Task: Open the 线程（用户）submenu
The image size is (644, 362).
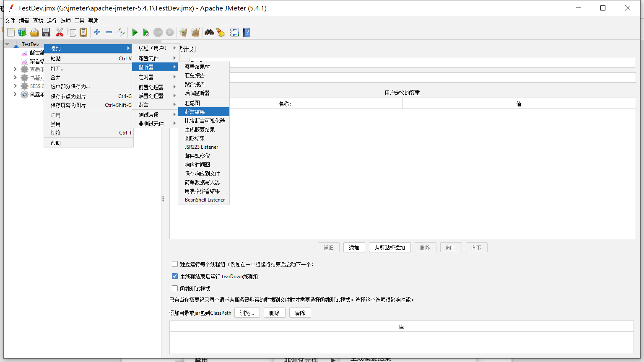Action: coord(156,48)
